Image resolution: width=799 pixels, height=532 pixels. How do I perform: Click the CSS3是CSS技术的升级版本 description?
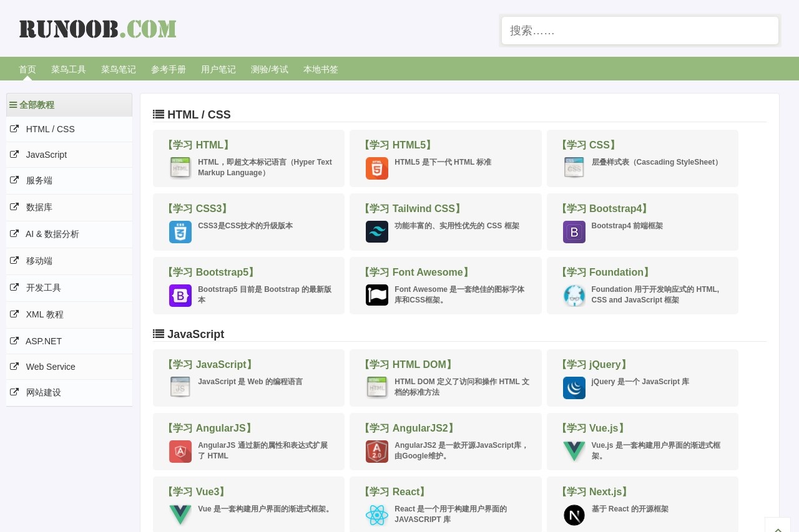click(x=245, y=226)
